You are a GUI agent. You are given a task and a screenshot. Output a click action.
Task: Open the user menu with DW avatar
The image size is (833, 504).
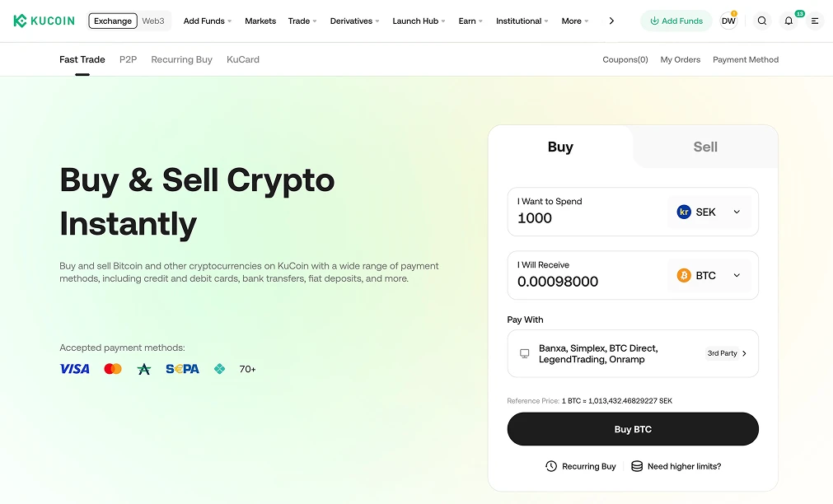728,21
